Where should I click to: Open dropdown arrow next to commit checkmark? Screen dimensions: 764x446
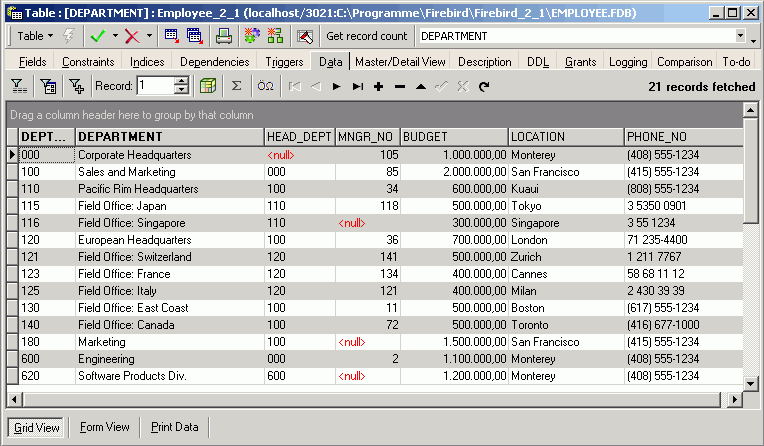[x=114, y=36]
